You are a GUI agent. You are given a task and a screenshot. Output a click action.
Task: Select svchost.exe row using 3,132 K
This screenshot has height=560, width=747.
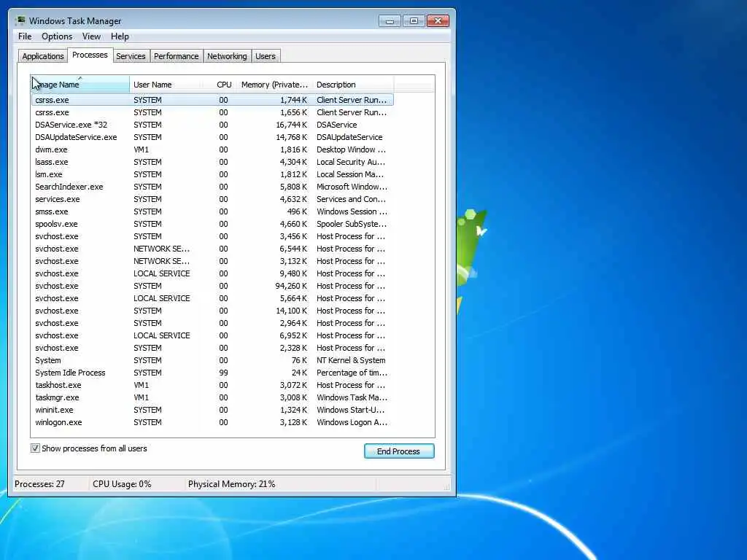[x=212, y=261]
